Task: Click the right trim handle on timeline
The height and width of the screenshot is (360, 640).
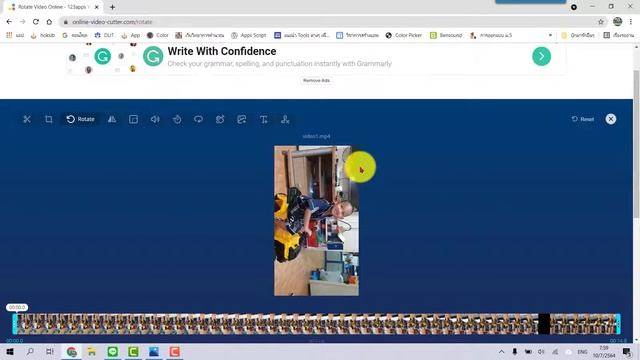Action: (618, 324)
